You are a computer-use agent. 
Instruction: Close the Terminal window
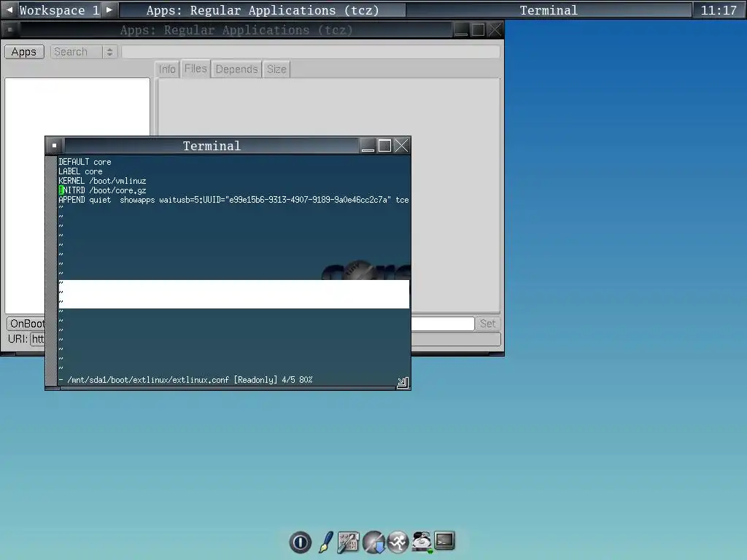(402, 145)
